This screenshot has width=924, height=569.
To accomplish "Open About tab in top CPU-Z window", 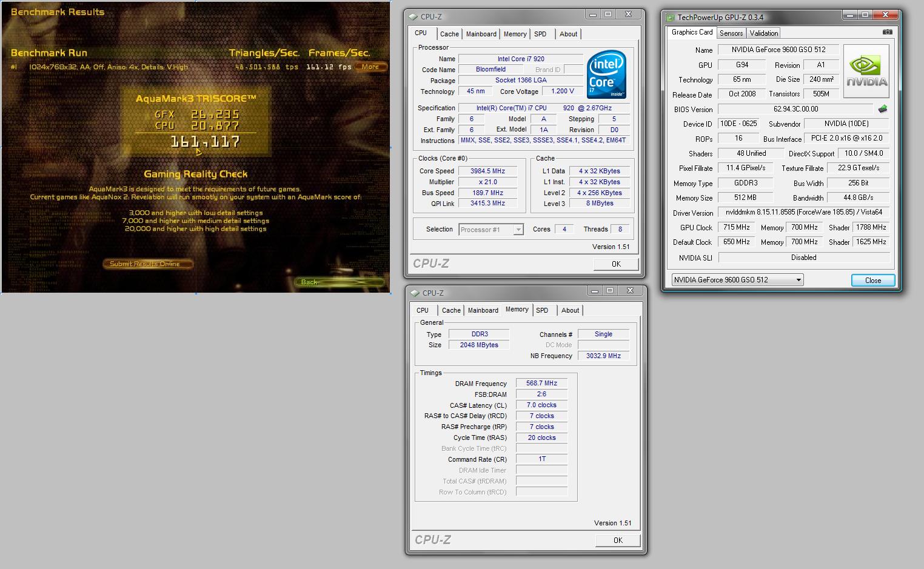I will (x=568, y=34).
